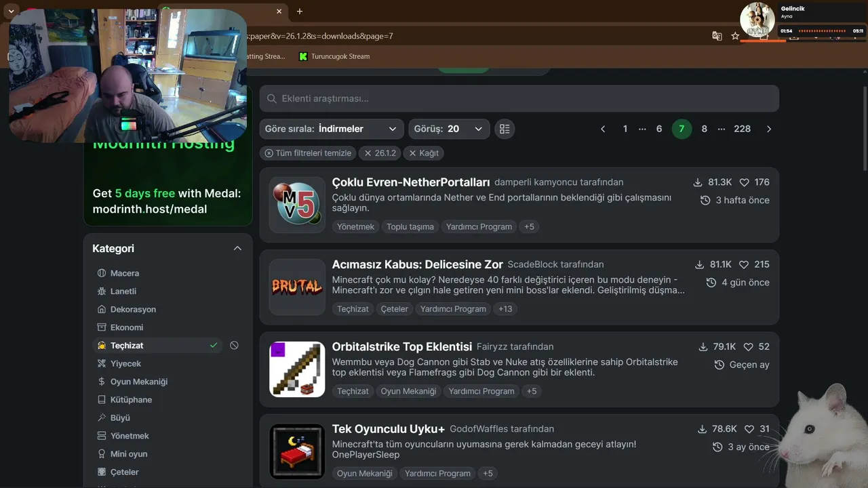The width and height of the screenshot is (868, 488).
Task: Click the Toplu taşıma tag on Çoklu Evren
Action: 410,226
